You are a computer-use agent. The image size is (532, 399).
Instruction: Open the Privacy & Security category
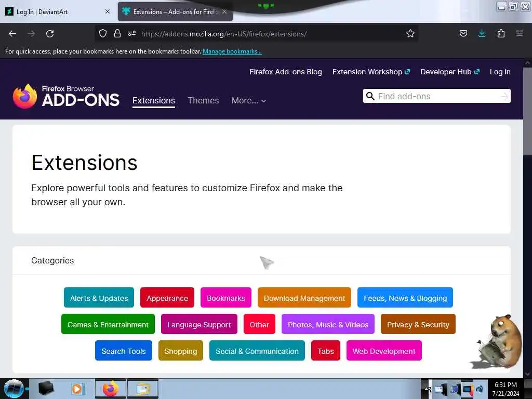click(x=418, y=324)
